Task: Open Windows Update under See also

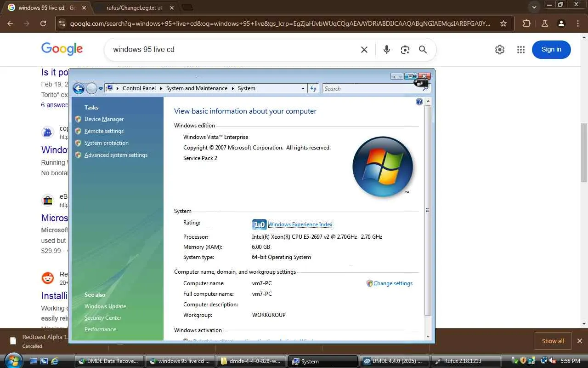Action: click(x=105, y=306)
